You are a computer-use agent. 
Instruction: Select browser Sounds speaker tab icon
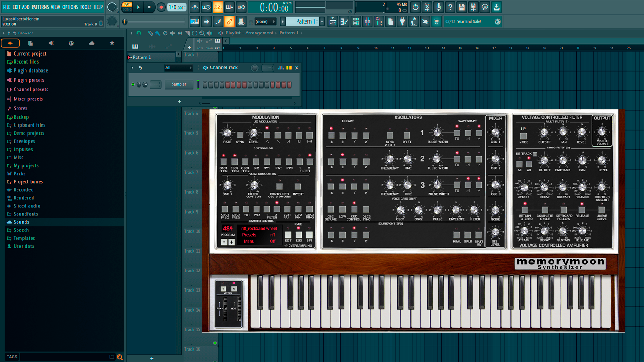click(x=51, y=43)
